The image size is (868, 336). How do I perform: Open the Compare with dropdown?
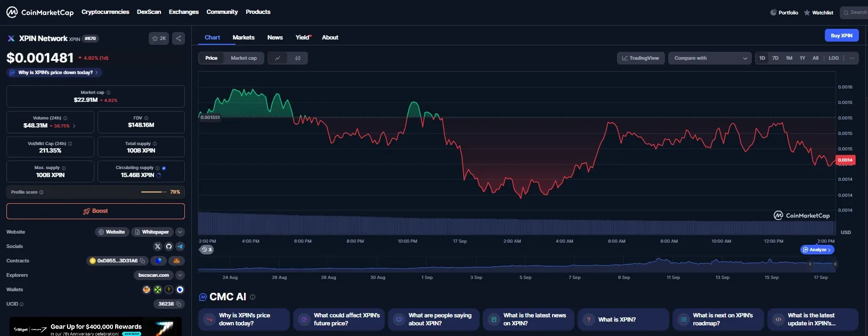[x=710, y=58]
